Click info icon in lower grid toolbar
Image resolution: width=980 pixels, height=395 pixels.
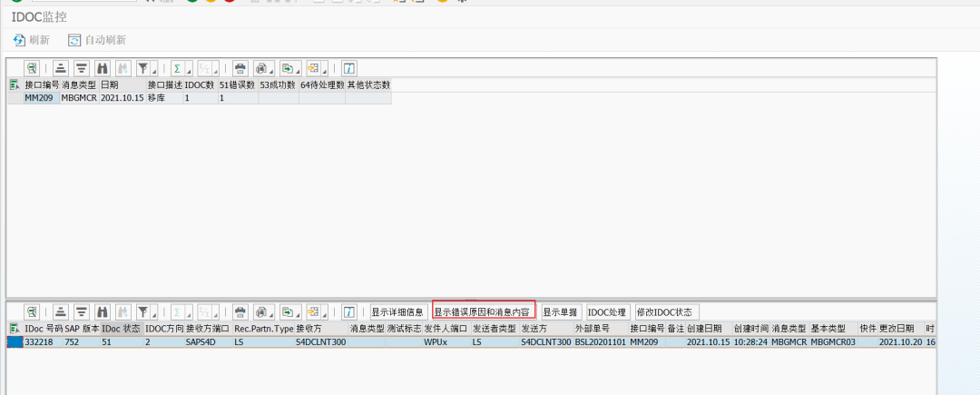(x=349, y=311)
